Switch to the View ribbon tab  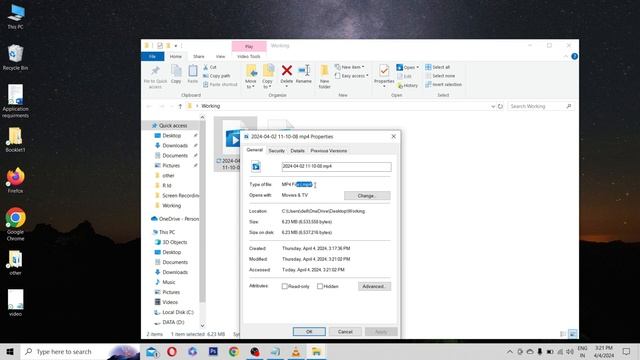pos(220,56)
